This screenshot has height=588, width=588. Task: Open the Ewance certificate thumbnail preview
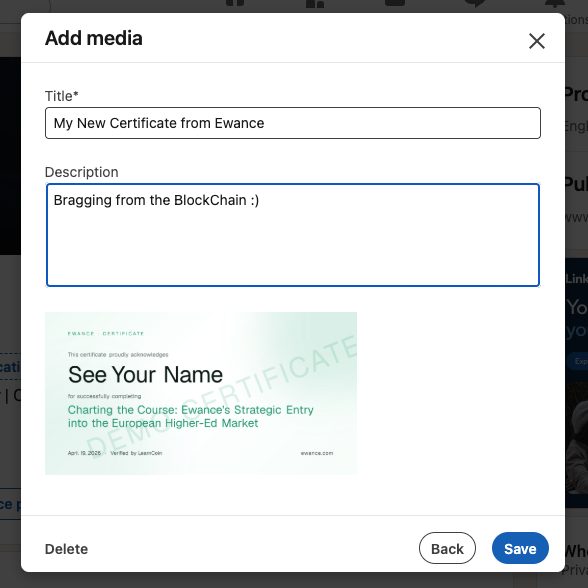click(201, 393)
